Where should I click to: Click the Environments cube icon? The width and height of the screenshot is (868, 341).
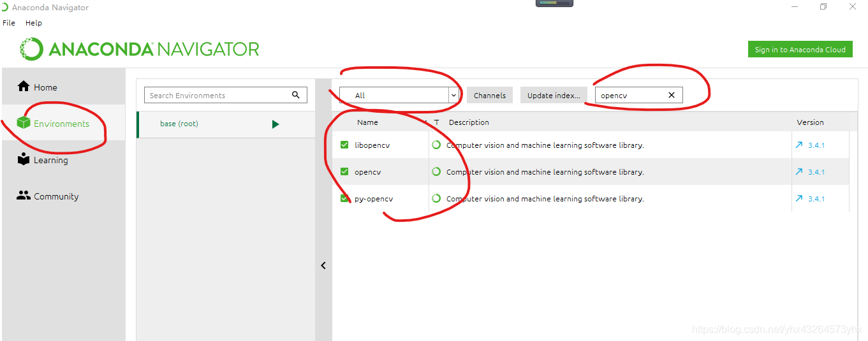[24, 122]
